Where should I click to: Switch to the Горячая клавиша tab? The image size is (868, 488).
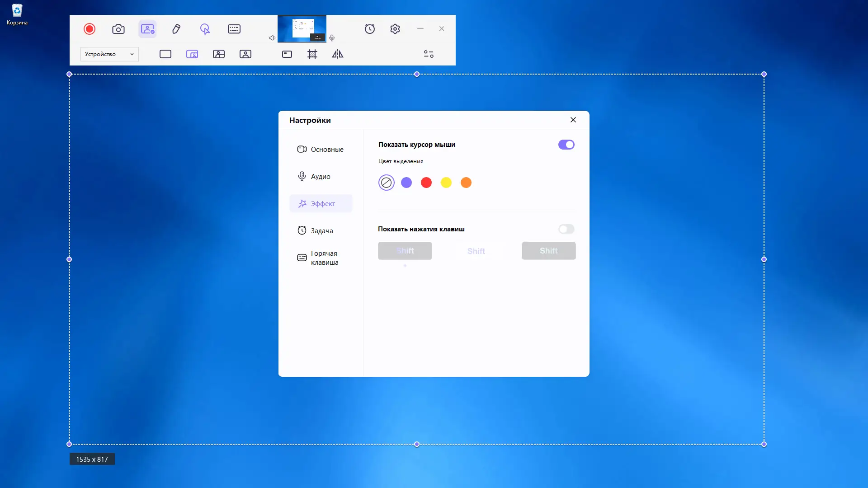pos(324,258)
